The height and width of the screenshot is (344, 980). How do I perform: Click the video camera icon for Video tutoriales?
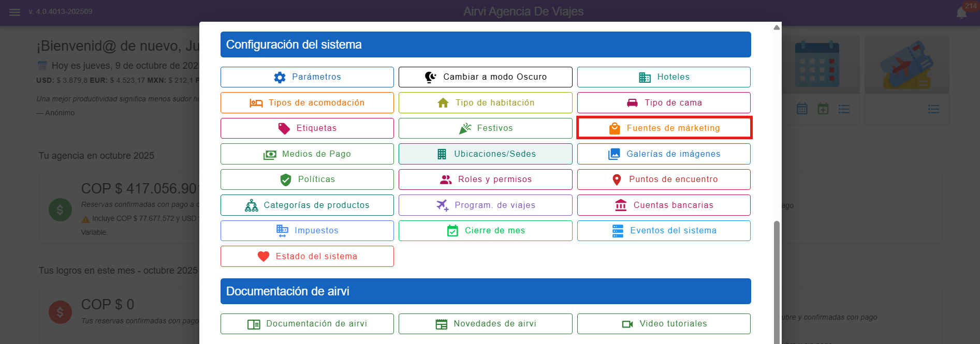click(627, 324)
